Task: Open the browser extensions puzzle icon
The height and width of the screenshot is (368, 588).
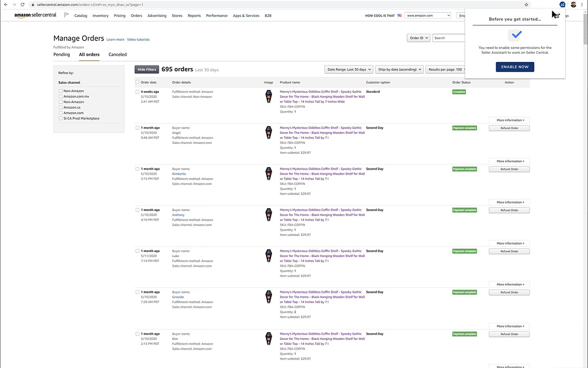Action: click(x=562, y=5)
